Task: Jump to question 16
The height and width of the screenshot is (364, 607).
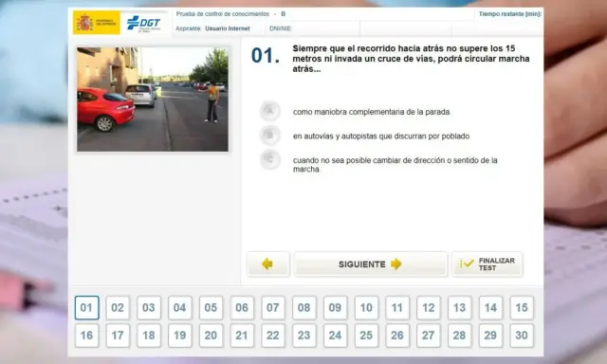Action: click(86, 335)
